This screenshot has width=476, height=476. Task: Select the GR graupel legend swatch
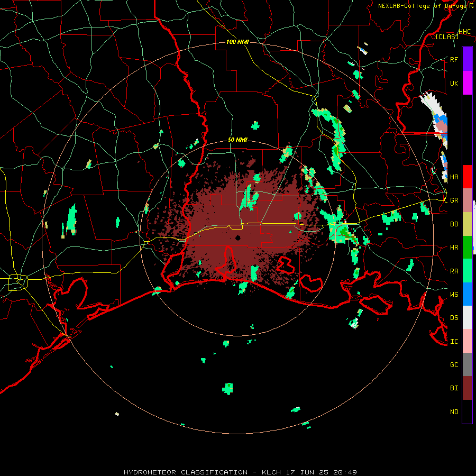coord(467,200)
